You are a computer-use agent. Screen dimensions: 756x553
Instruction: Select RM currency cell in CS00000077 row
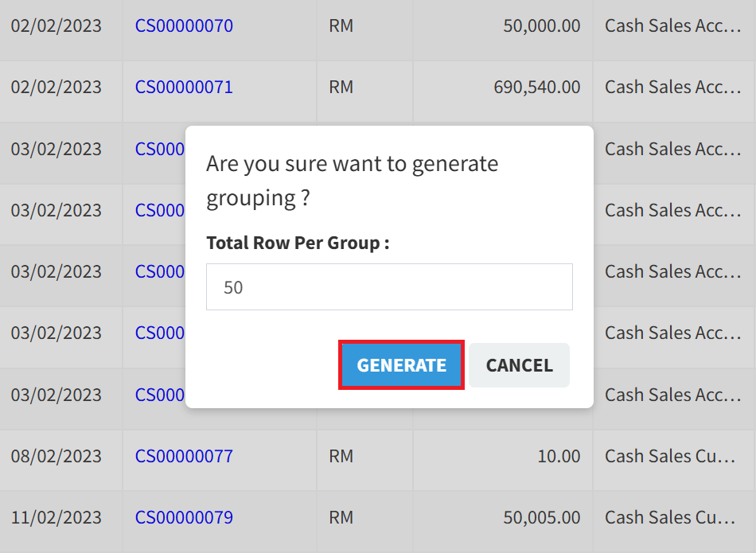[341, 456]
